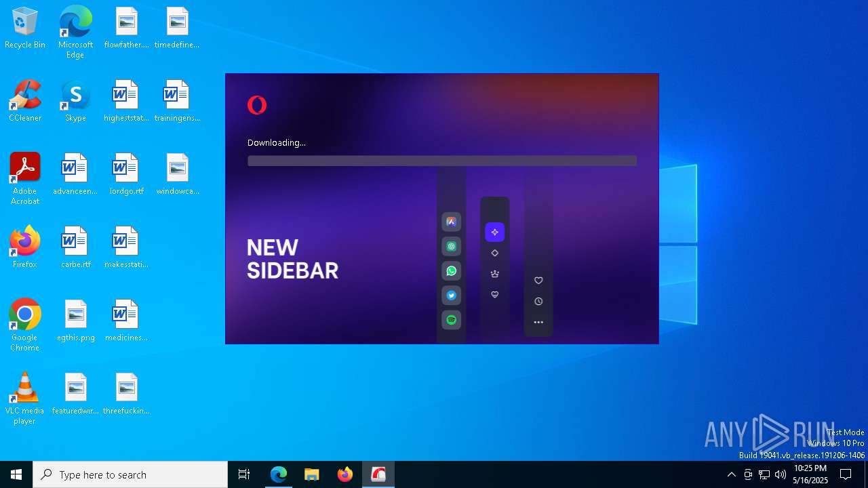Open Task View on taskbar
Screen dimensions: 868x488
[x=244, y=474]
